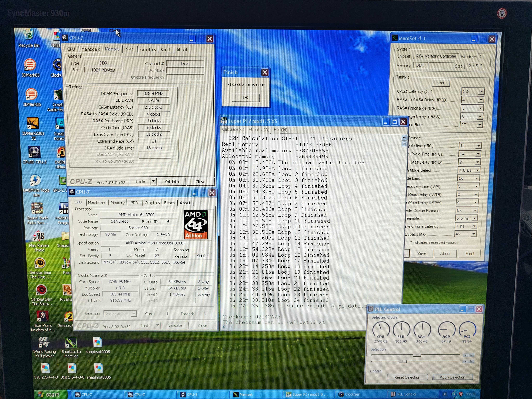Expand CAS# Latency (CL) dropdown in MemSet
The height and width of the screenshot is (399, 532).
pos(481,92)
